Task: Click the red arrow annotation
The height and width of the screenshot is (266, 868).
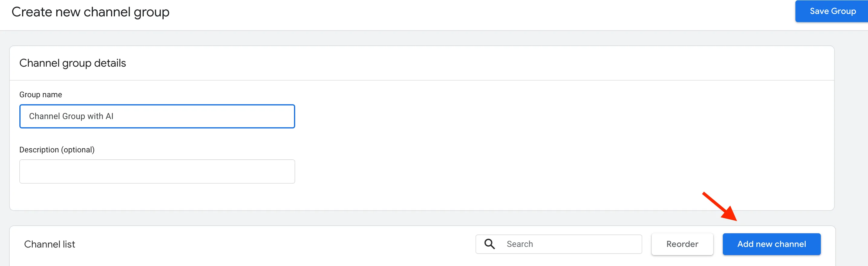Action: (720, 207)
